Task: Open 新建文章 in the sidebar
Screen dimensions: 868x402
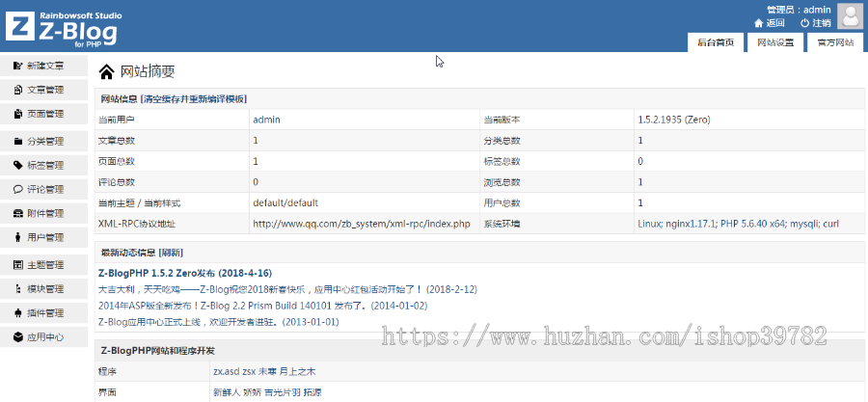Action: pyautogui.click(x=43, y=66)
